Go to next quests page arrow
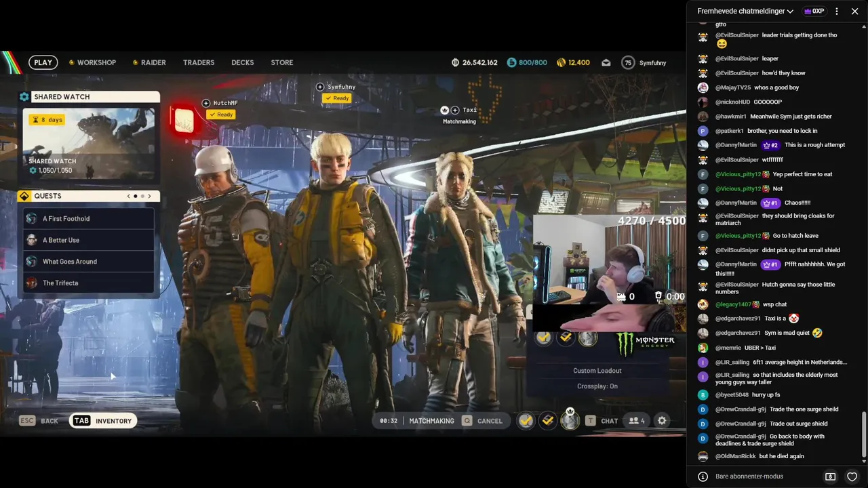The height and width of the screenshot is (488, 868). tap(149, 196)
